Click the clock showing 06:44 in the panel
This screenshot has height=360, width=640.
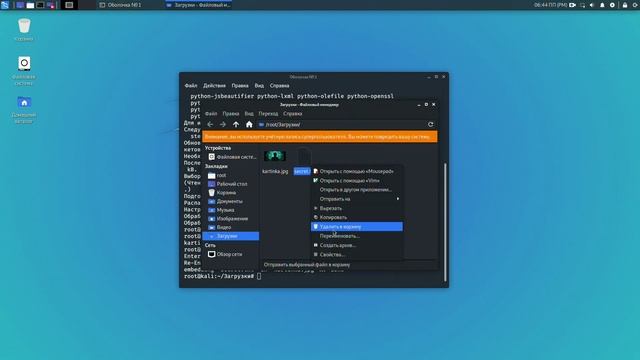550,5
